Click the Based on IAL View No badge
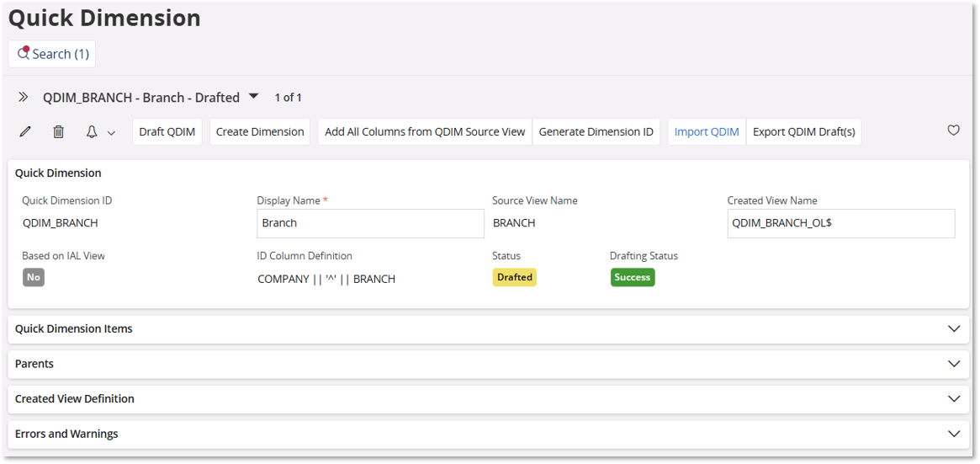 (x=34, y=277)
